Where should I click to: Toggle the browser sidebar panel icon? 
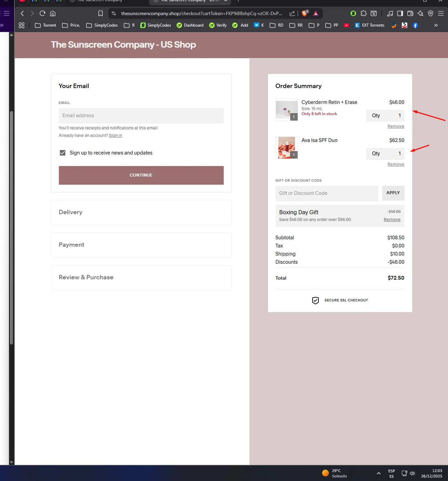400,13
